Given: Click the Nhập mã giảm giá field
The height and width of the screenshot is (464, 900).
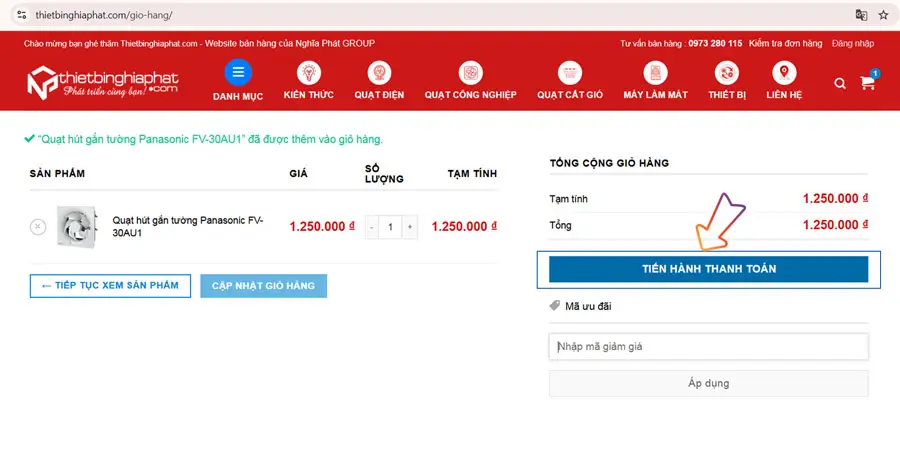Looking at the screenshot, I should pyautogui.click(x=708, y=346).
